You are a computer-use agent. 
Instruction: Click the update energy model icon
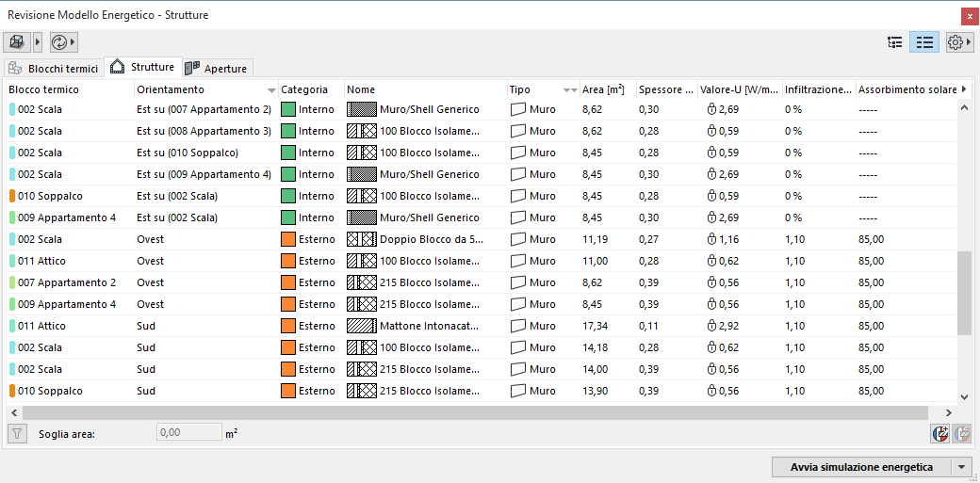click(x=58, y=42)
